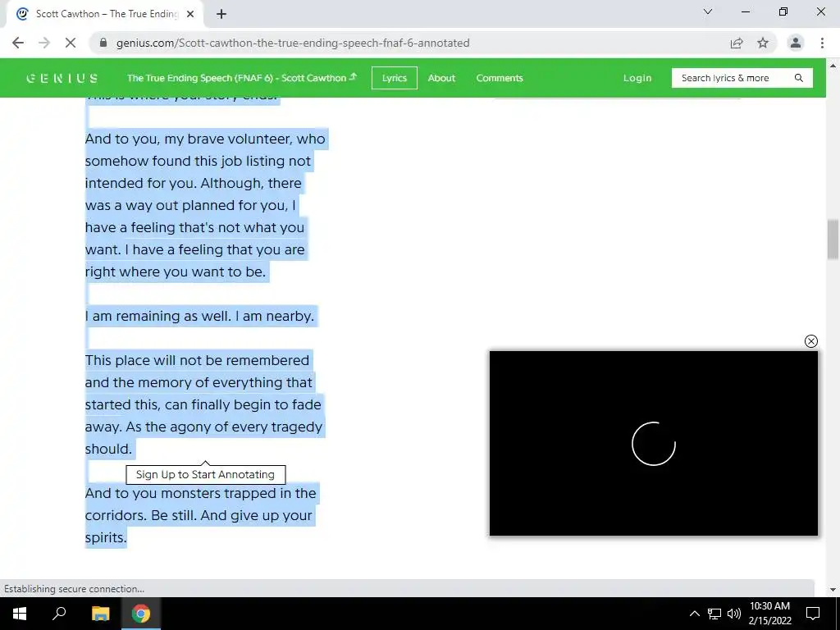The height and width of the screenshot is (630, 840).
Task: Click lyric "And to you, my brave volunteer, who"
Action: coord(205,139)
